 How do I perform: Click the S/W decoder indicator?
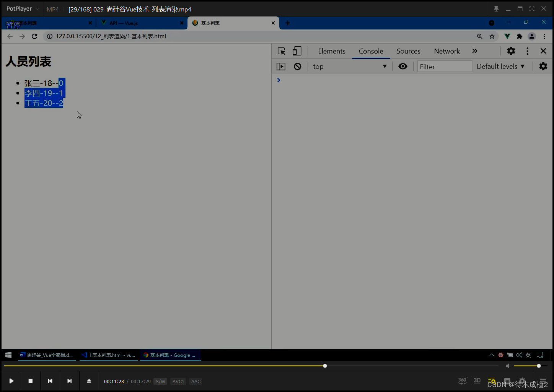tap(161, 381)
